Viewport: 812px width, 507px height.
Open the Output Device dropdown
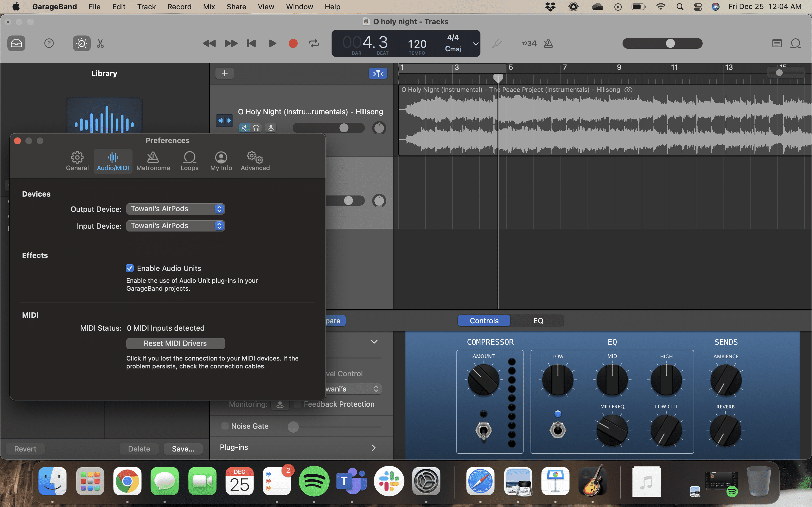click(x=175, y=209)
